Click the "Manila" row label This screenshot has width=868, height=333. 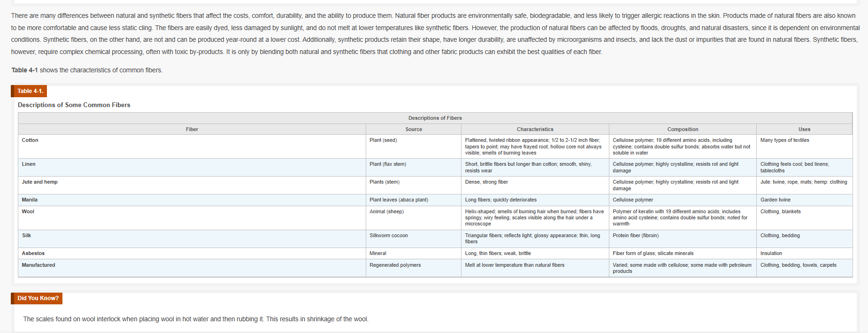click(30, 200)
